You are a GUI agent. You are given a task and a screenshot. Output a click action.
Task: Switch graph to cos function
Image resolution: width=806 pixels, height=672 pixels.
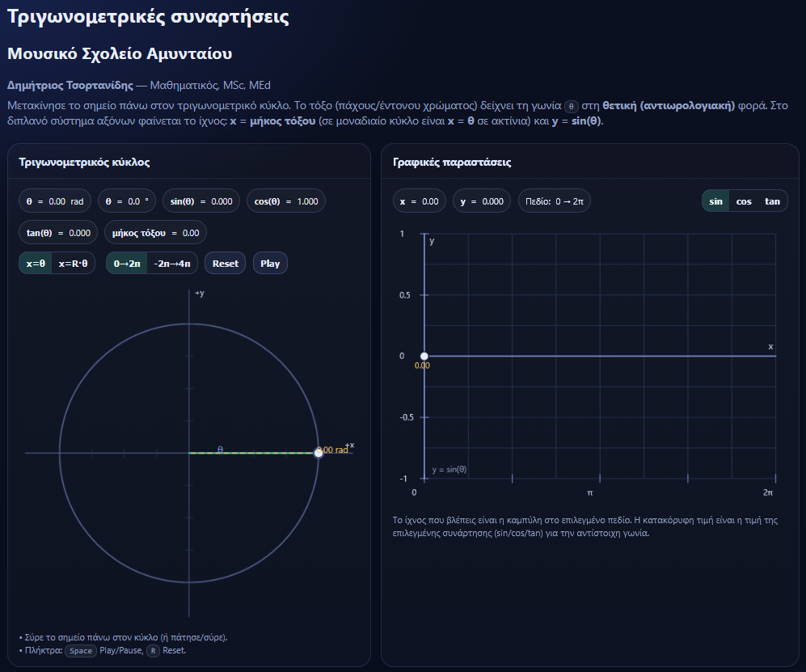coord(743,201)
